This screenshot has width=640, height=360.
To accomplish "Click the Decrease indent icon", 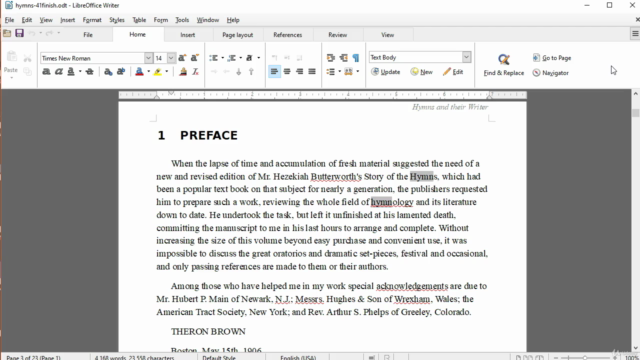I will coord(343,58).
